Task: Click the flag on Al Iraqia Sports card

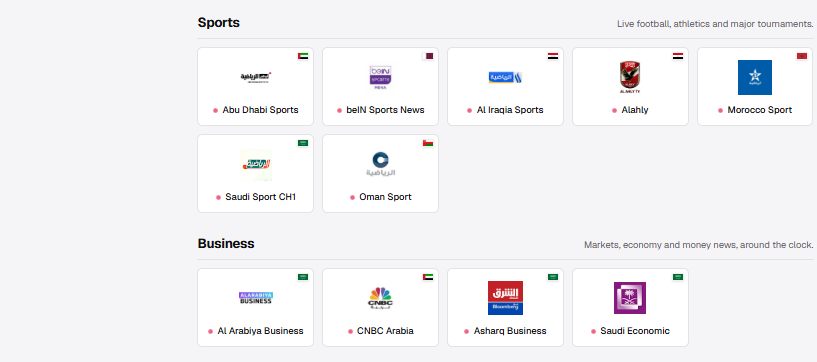Action: click(x=553, y=56)
